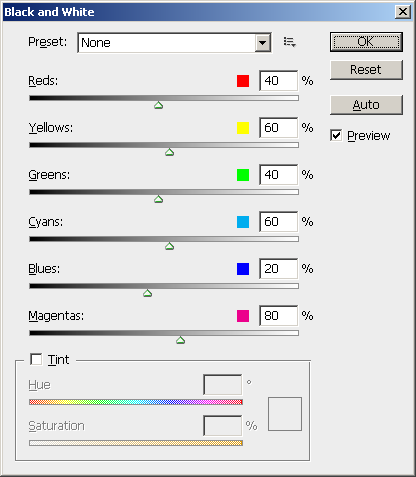Screen dimensions: 416x477
Task: Open the Preset combo box showing None
Action: (174, 43)
